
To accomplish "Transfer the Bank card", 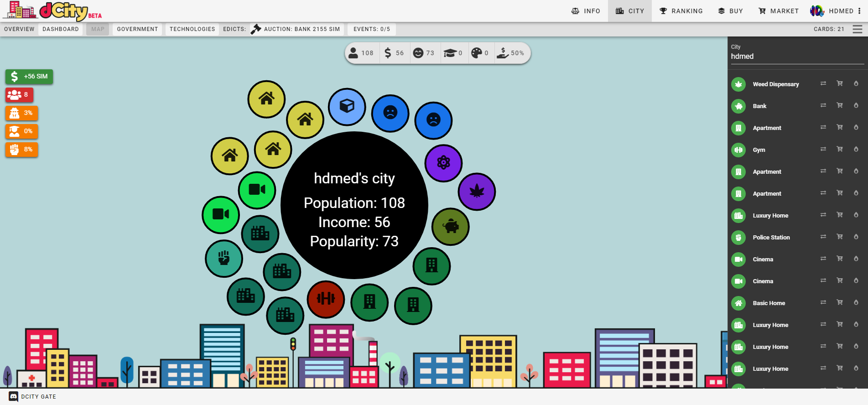I will point(823,105).
